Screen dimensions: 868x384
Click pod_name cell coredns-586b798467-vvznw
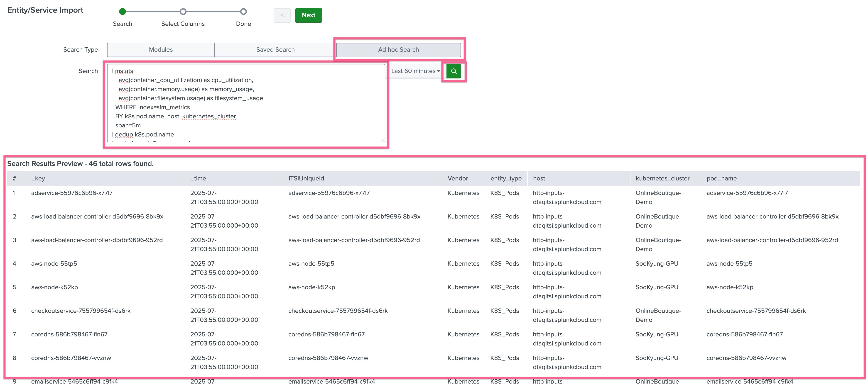click(746, 358)
